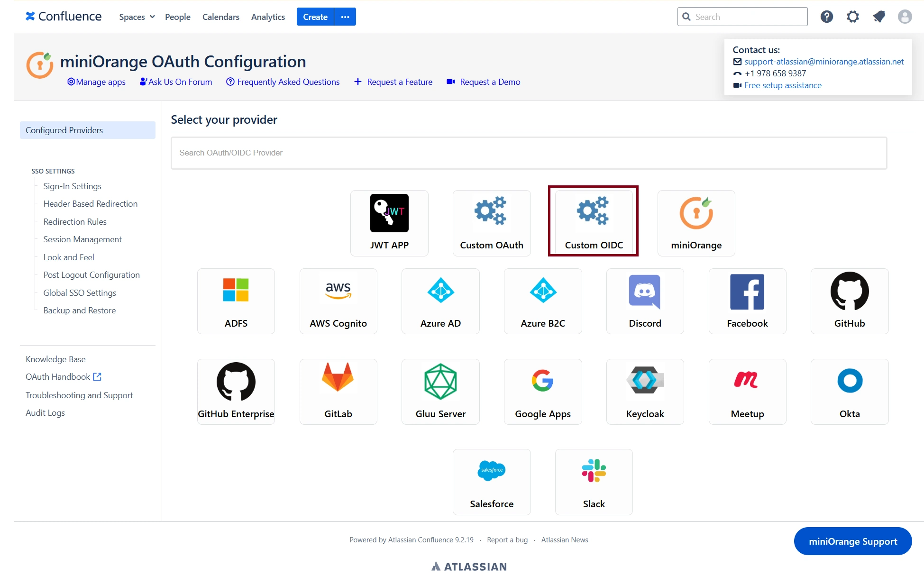Select the AWS Cognito provider

[338, 301]
